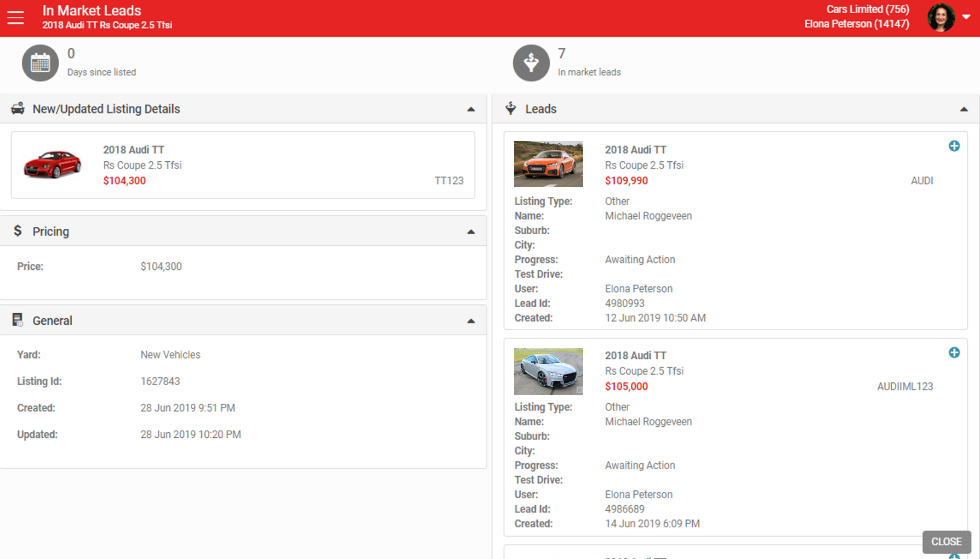Click 2018 Audi TT title in listing card
Viewport: 980px width, 559px height.
coord(134,150)
